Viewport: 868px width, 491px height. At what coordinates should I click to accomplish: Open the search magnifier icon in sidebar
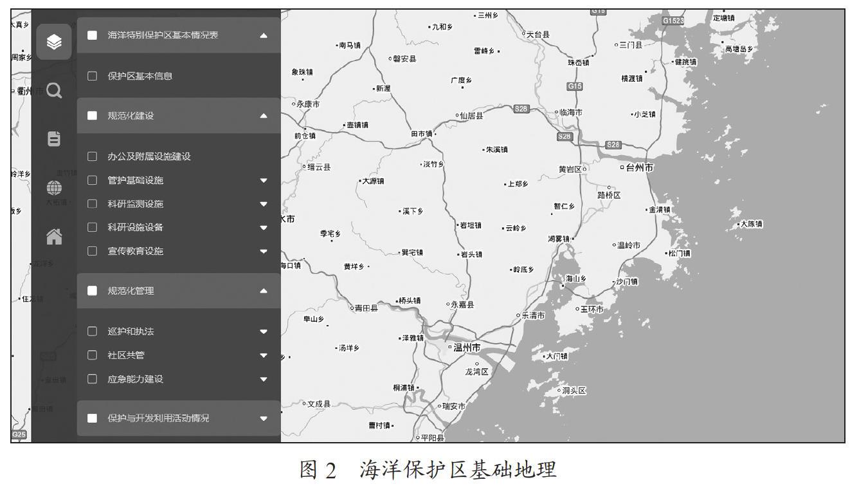pos(55,91)
